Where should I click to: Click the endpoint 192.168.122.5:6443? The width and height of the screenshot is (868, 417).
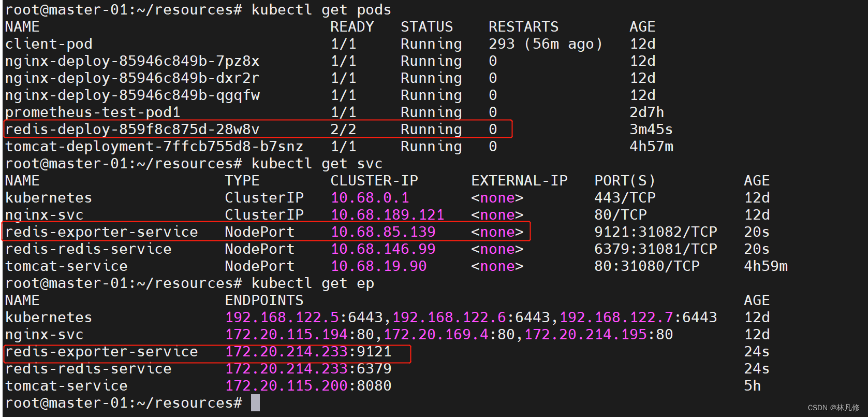tap(304, 318)
